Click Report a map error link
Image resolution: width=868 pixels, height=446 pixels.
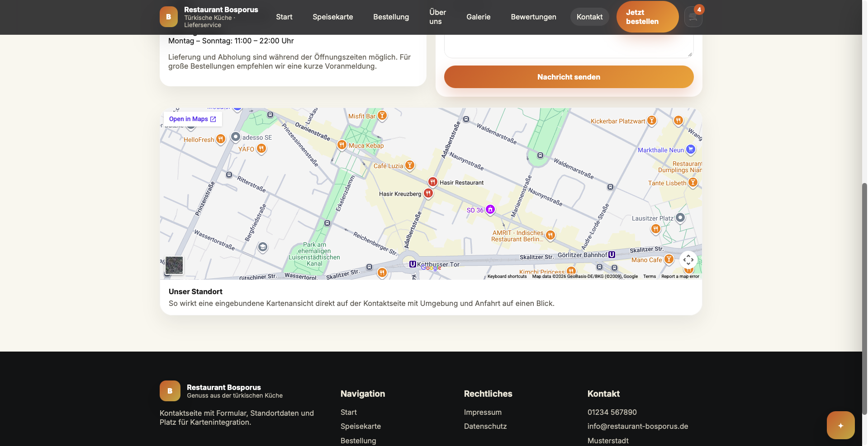click(x=680, y=277)
